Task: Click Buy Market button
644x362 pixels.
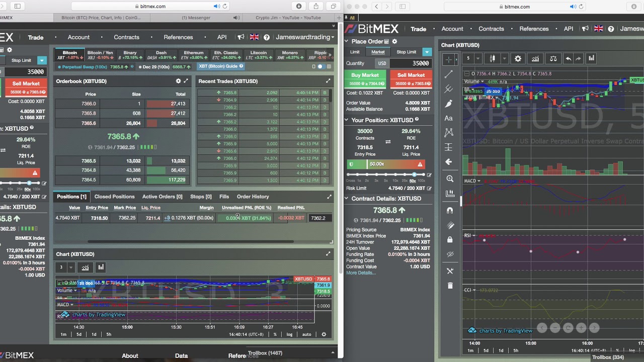Action: pyautogui.click(x=365, y=78)
